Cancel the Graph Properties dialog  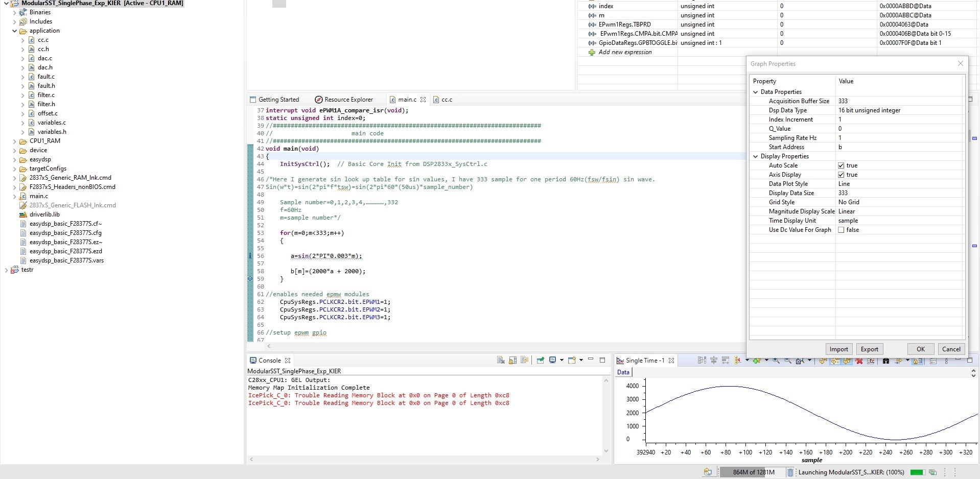[x=951, y=349]
